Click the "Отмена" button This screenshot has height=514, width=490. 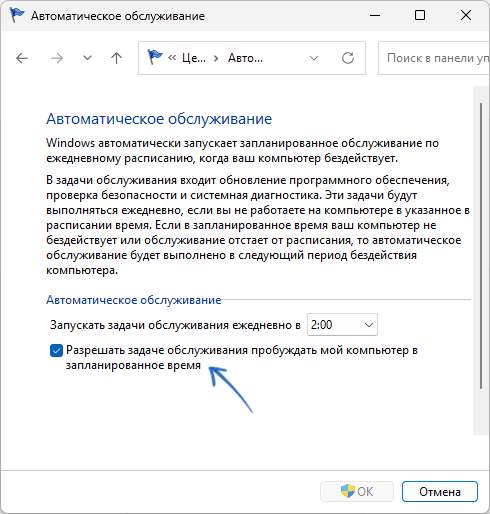click(440, 492)
